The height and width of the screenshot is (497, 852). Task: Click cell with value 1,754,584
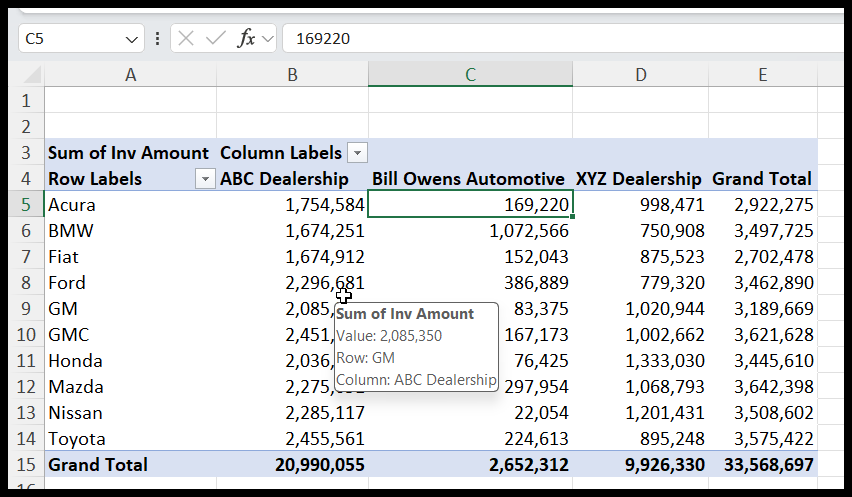(x=292, y=205)
